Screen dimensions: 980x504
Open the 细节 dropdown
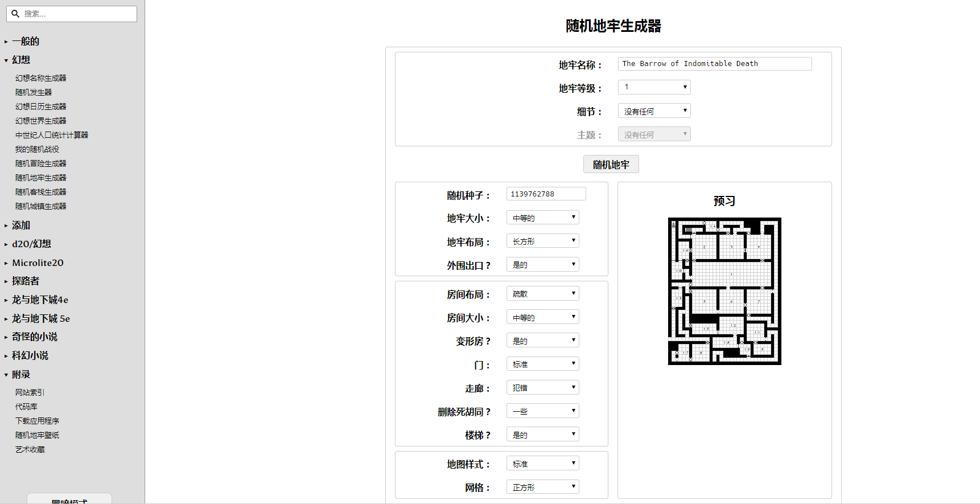[654, 110]
